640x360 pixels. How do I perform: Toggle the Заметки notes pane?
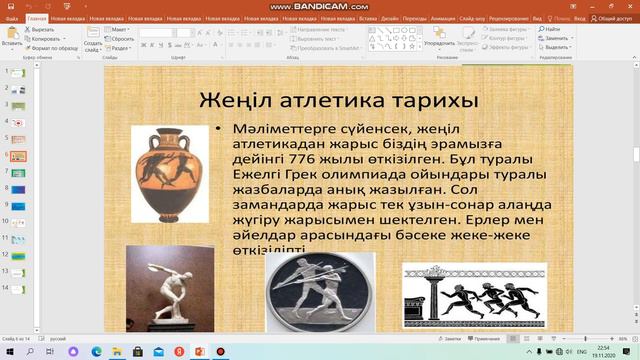(449, 339)
